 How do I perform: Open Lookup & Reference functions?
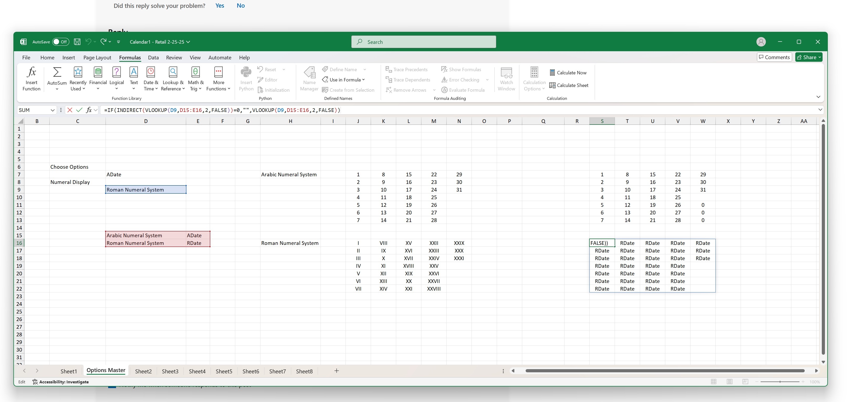(173, 79)
